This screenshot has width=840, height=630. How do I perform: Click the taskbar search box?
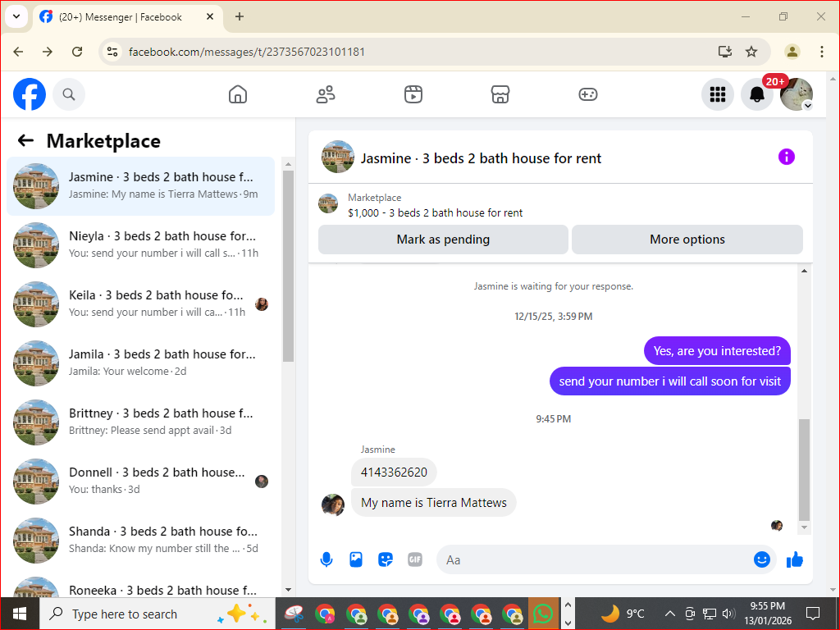(x=157, y=614)
